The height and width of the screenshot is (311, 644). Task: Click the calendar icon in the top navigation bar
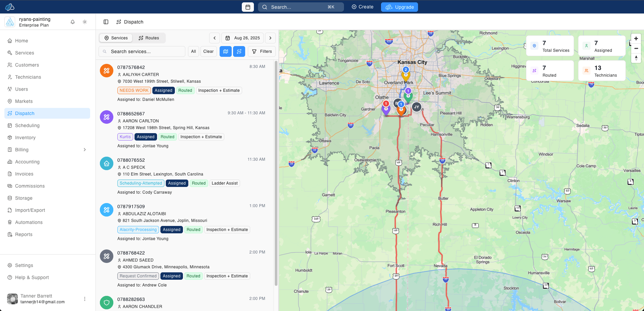pos(248,7)
